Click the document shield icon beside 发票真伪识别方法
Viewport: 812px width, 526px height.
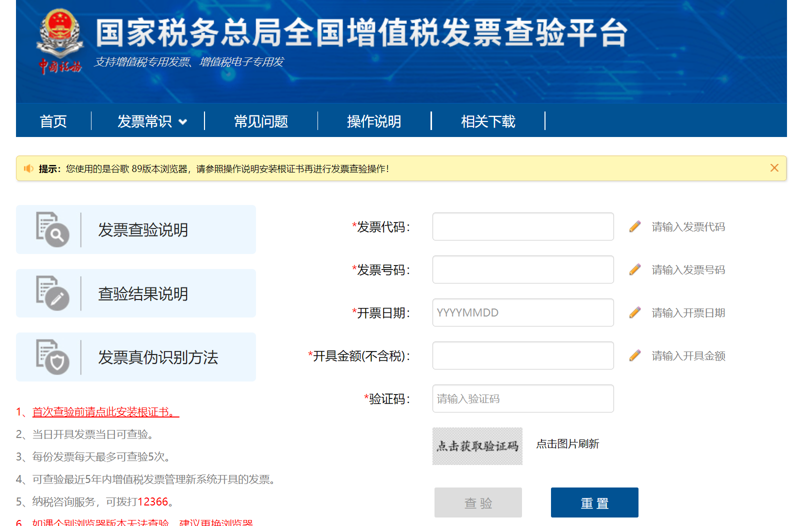[x=52, y=357]
